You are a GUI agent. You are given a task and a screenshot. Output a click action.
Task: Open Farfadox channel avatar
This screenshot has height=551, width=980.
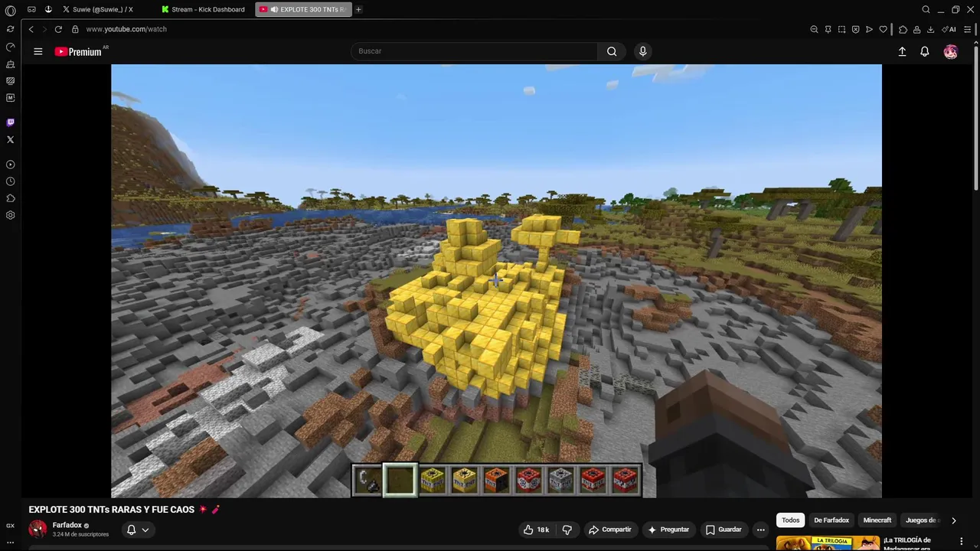click(x=38, y=529)
